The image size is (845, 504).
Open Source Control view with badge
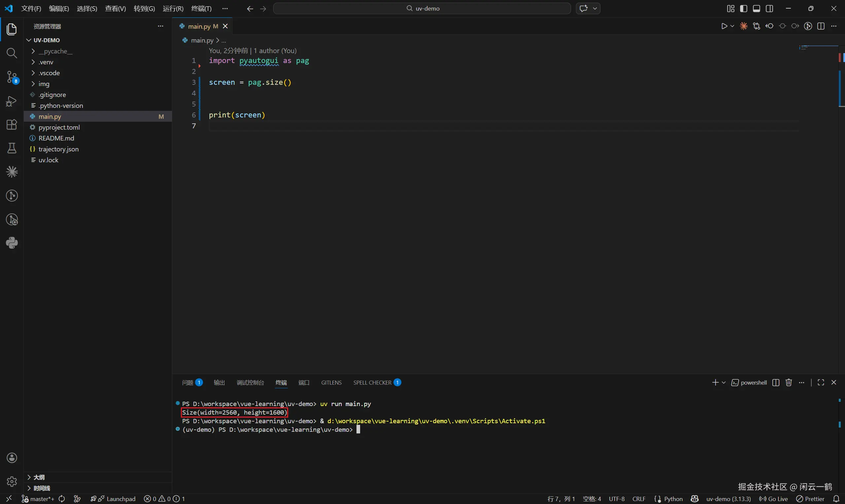pyautogui.click(x=12, y=77)
